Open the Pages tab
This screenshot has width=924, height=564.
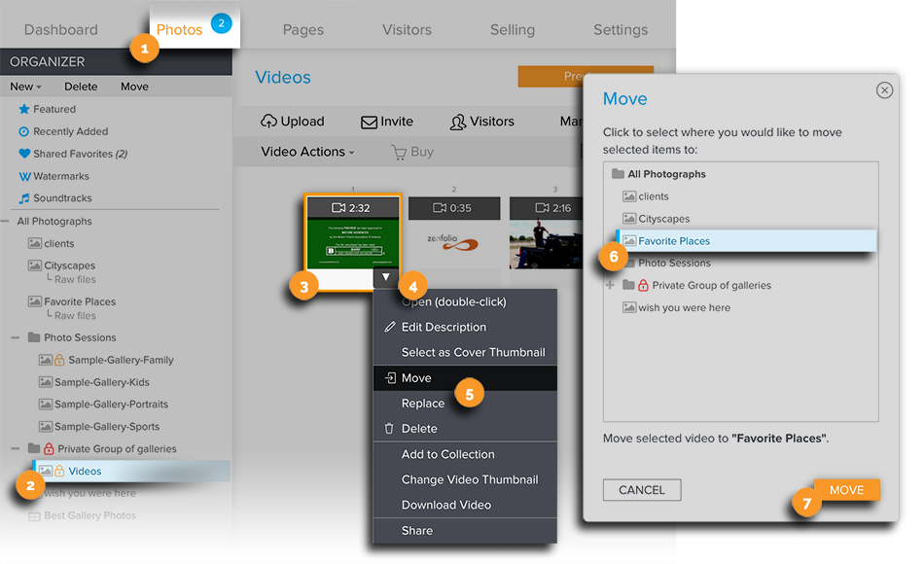click(302, 29)
